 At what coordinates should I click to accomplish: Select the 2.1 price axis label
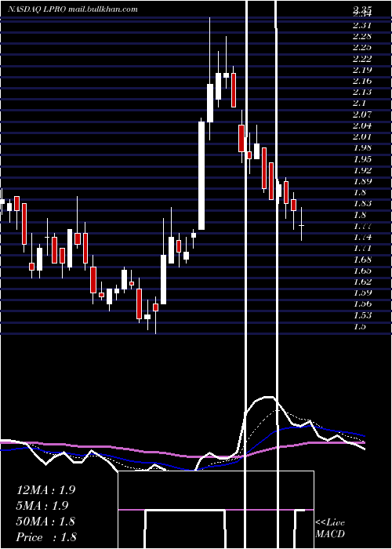[x=360, y=104]
